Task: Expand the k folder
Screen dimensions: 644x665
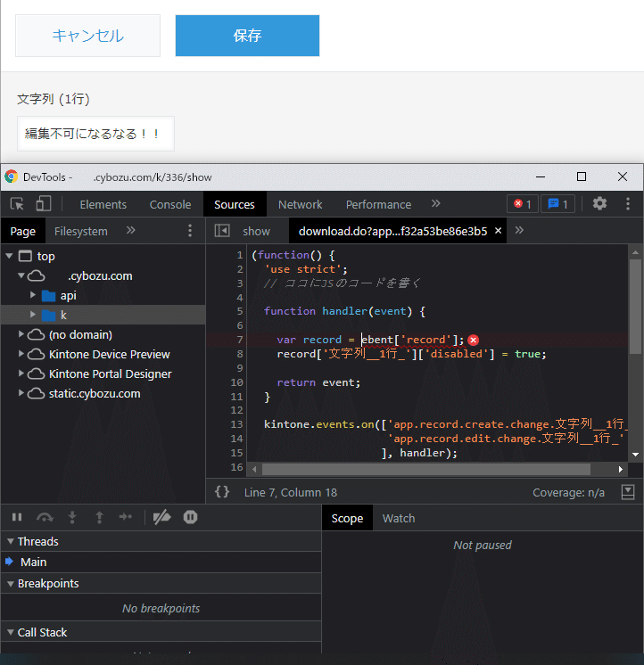Action: (33, 315)
